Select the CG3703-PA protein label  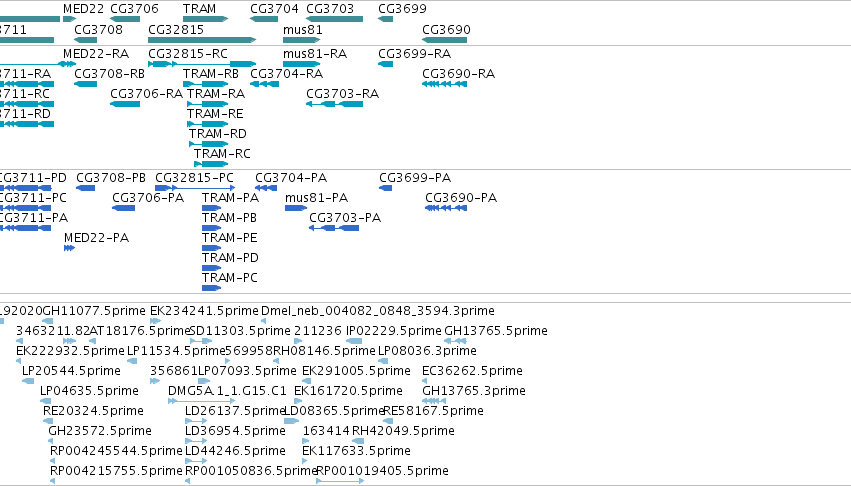[x=345, y=218]
